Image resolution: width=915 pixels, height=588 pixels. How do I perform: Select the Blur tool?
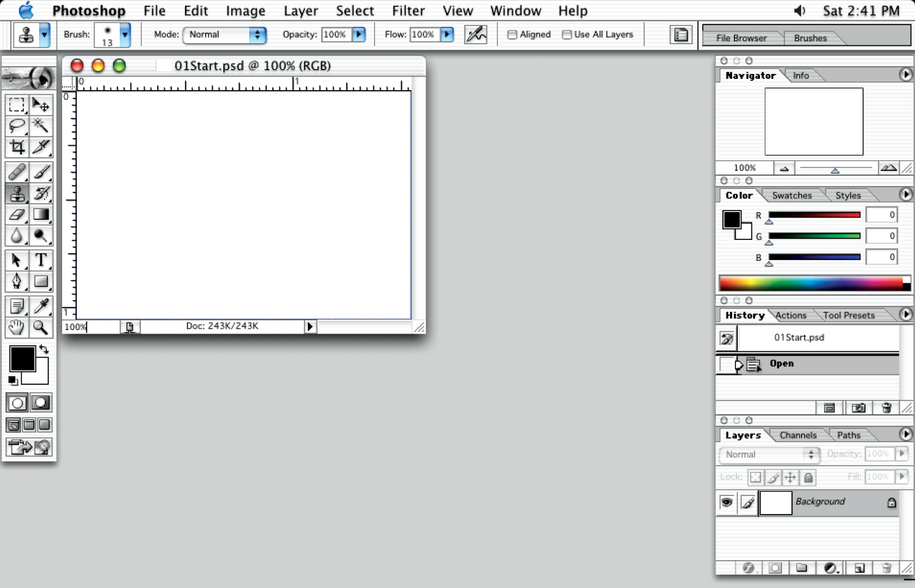(17, 236)
